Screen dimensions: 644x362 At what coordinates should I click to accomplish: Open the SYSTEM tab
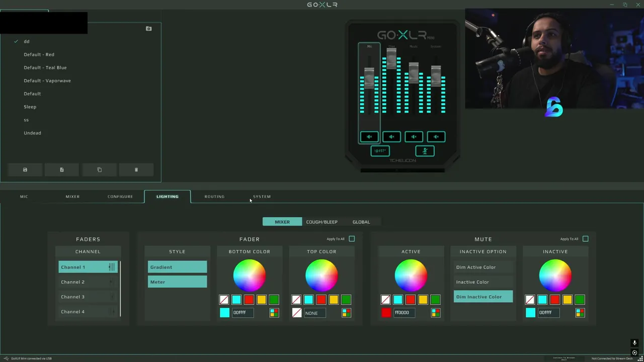(x=262, y=197)
